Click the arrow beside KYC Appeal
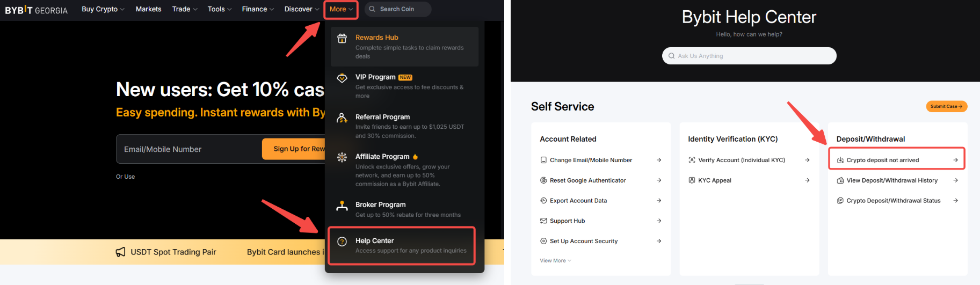The height and width of the screenshot is (285, 980). [807, 180]
